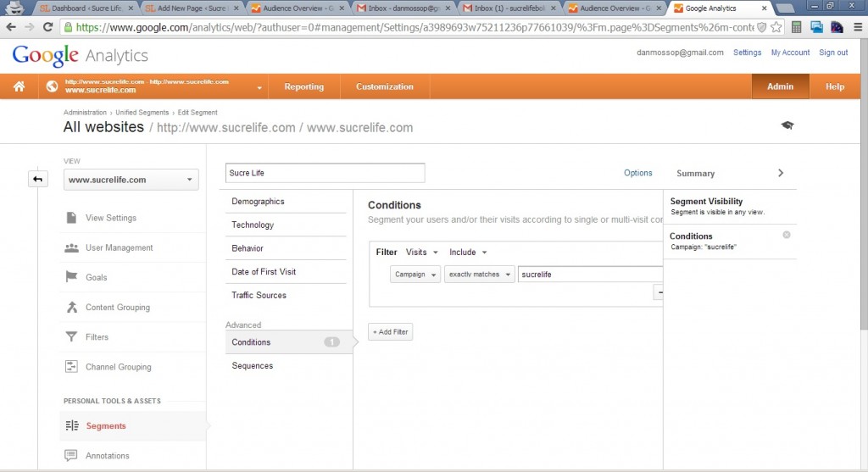
Task: Click Administration breadcrumb link
Action: pos(85,113)
